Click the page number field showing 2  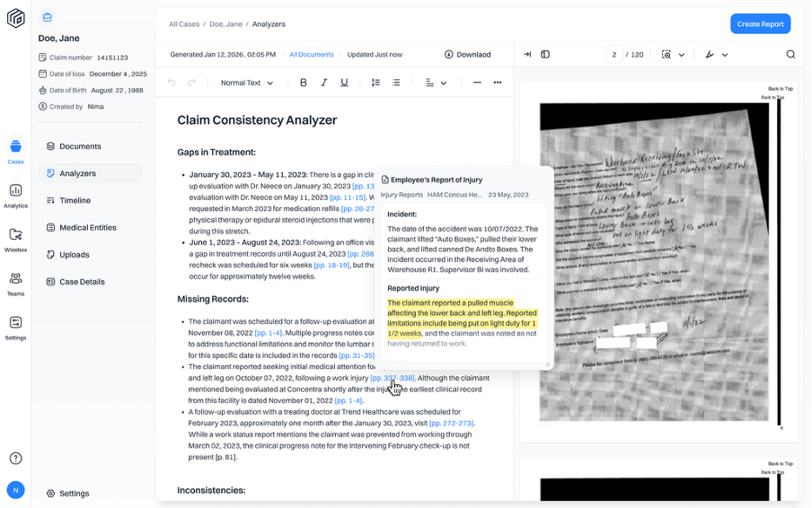[x=614, y=55]
